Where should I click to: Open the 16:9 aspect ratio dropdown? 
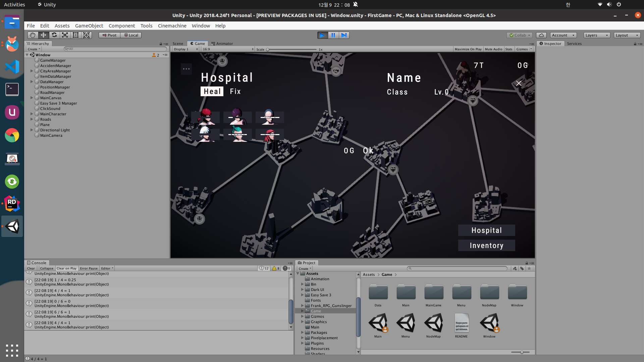pyautogui.click(x=228, y=49)
